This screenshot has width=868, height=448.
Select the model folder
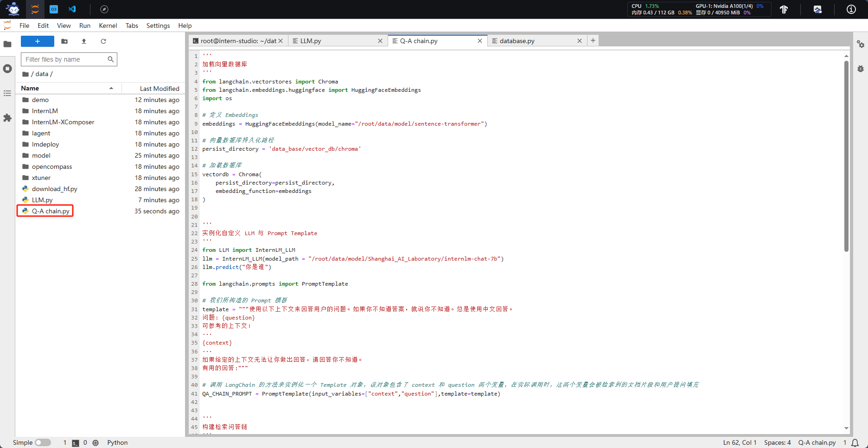[x=101, y=155]
